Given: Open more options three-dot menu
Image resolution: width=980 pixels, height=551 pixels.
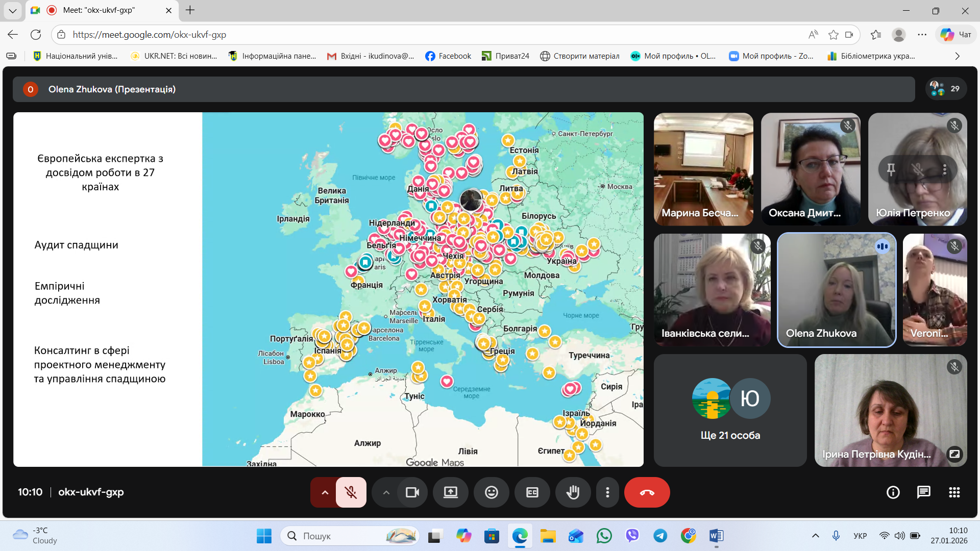Looking at the screenshot, I should tap(607, 492).
